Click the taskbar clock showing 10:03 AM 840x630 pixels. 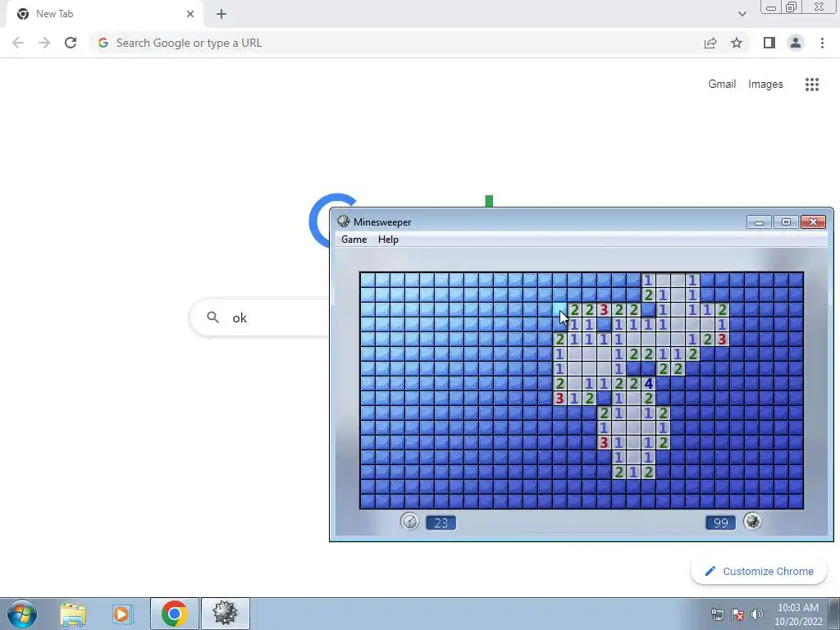tap(798, 614)
